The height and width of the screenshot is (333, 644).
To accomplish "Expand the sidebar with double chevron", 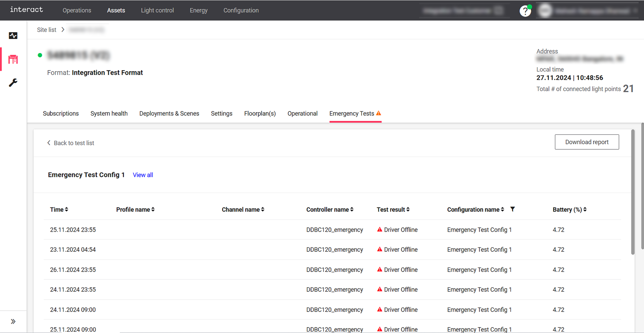I will (13, 322).
